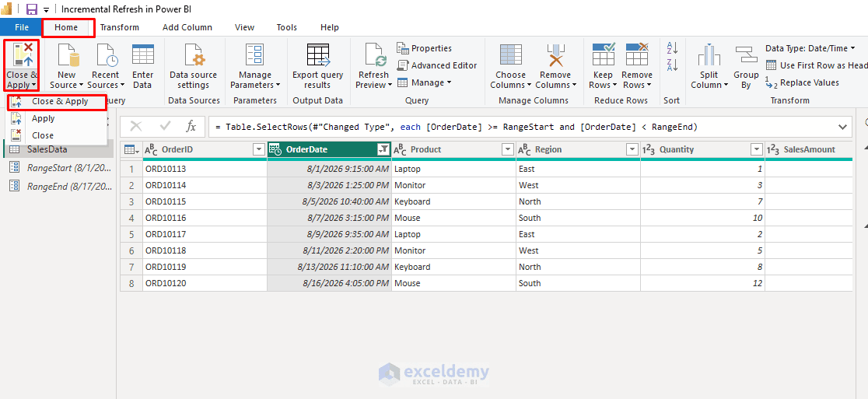
Task: Click the Enter Data table icon
Action: [143, 54]
